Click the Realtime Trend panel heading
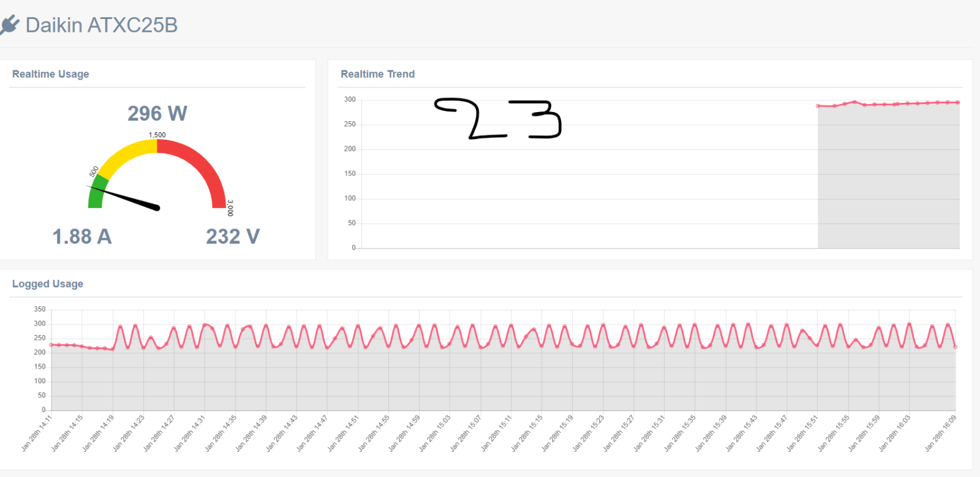This screenshot has height=477, width=980. [378, 74]
